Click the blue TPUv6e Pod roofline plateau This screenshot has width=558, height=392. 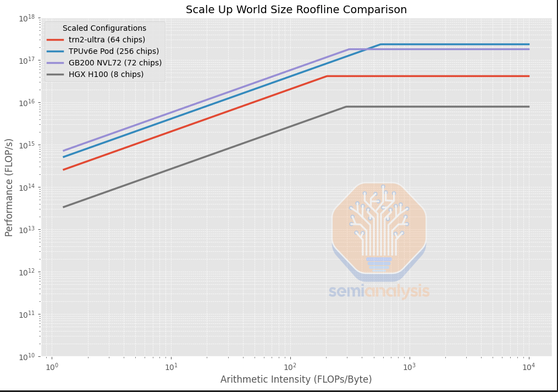[x=455, y=45]
